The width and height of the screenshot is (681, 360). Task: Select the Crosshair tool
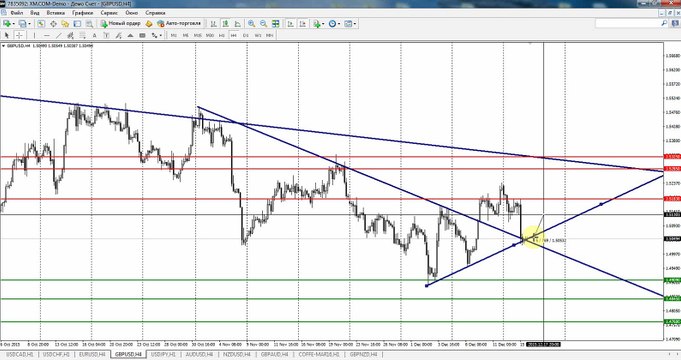tap(19, 35)
